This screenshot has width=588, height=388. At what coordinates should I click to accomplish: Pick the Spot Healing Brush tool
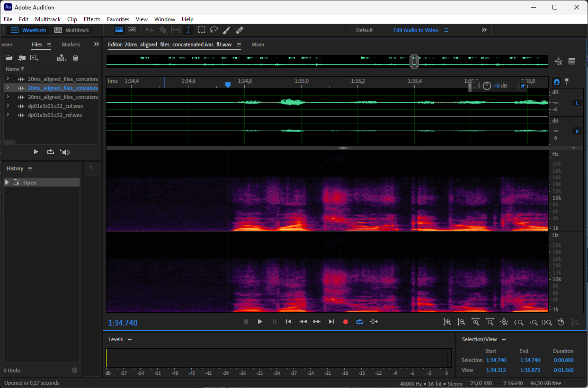pos(239,30)
